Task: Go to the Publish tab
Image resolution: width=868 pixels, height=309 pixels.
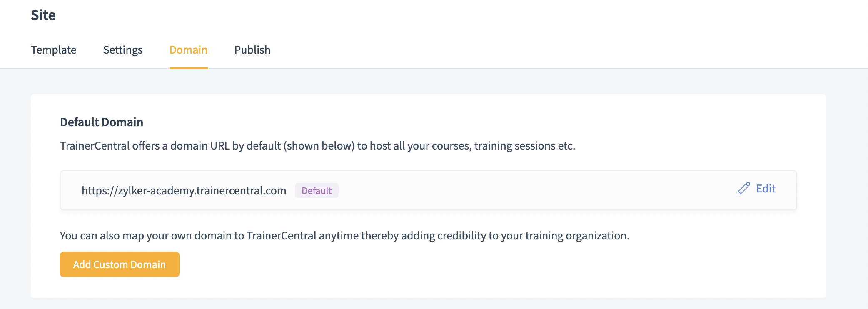Action: tap(252, 50)
